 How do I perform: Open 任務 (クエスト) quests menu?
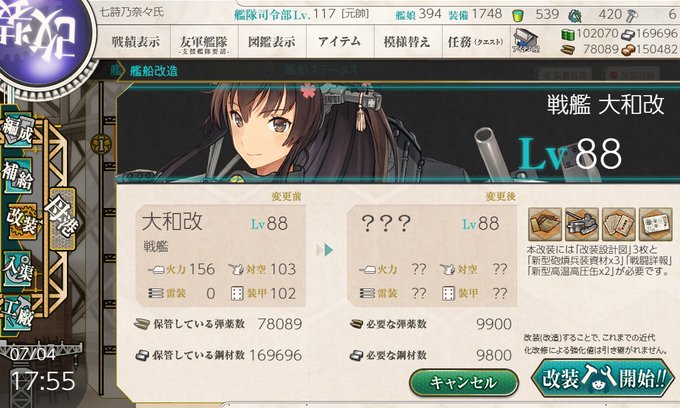476,42
